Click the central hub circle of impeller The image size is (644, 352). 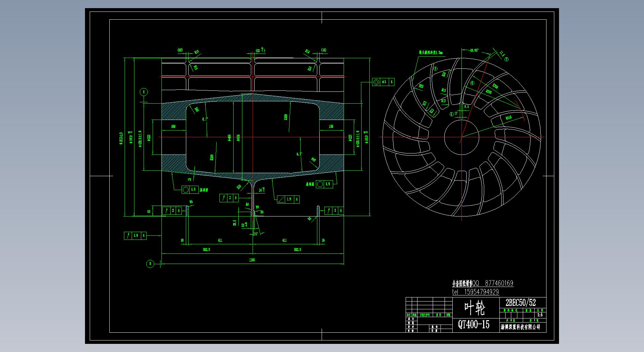tap(461, 137)
